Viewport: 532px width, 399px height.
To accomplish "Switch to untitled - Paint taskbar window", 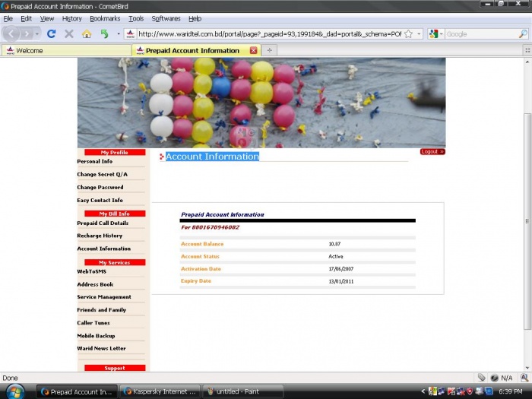I will click(x=242, y=391).
